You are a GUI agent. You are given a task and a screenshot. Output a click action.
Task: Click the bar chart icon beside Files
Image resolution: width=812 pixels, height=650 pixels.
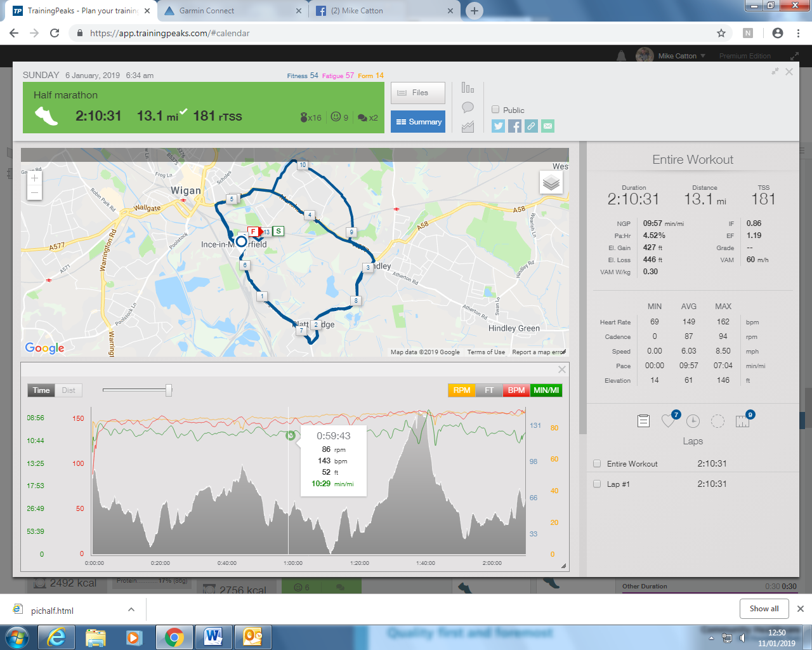(x=468, y=88)
